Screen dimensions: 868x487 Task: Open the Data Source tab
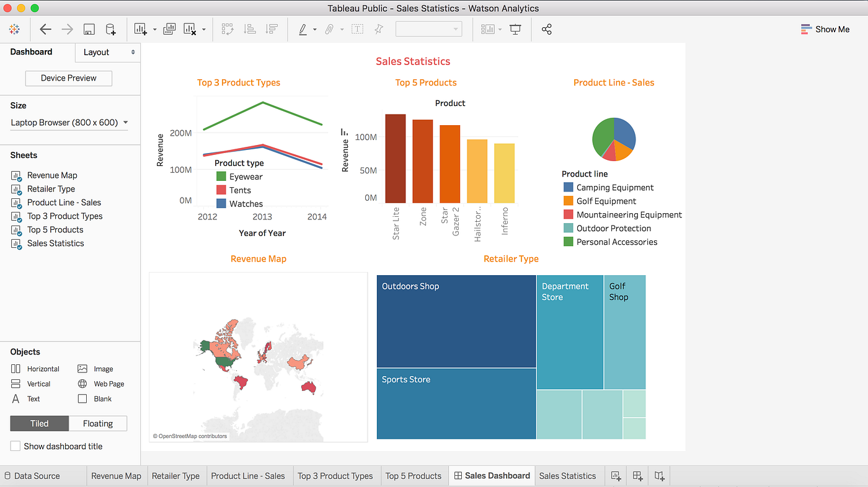click(x=37, y=476)
